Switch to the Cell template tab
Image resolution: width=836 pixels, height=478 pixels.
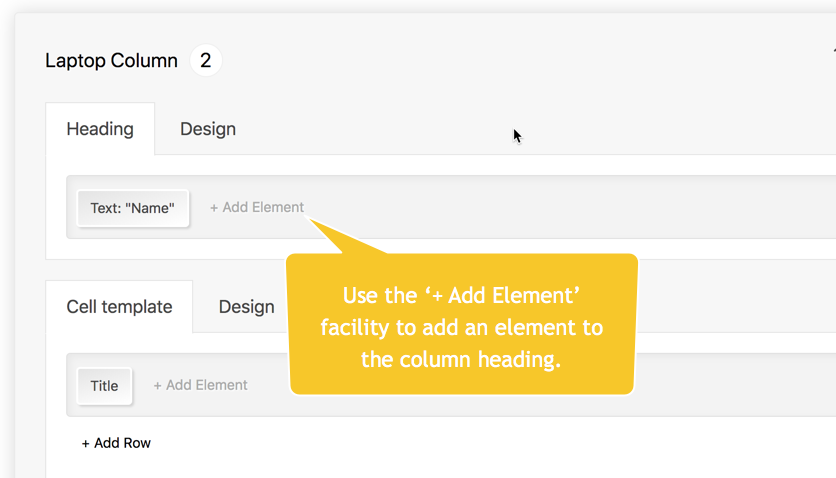pos(119,307)
